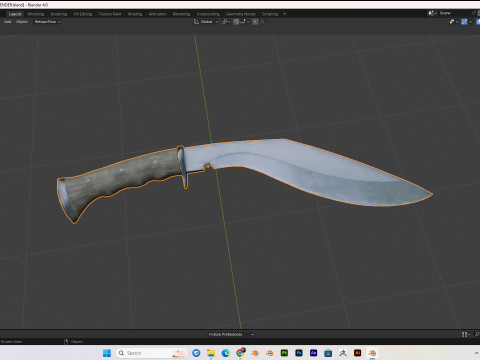This screenshot has height=360, width=480.
Task: Open File Explorer from the taskbar
Action: 211,353
